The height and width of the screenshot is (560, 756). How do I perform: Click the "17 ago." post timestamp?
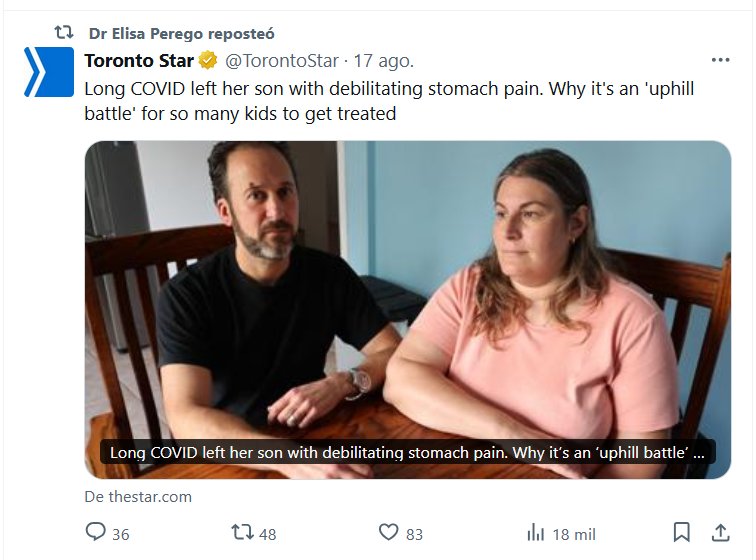pyautogui.click(x=384, y=61)
